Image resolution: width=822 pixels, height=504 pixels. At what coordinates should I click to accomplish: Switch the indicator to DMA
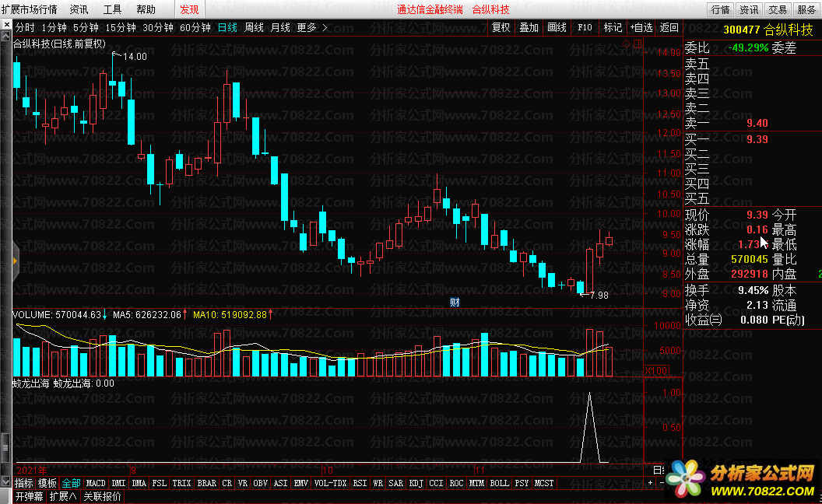coord(139,483)
